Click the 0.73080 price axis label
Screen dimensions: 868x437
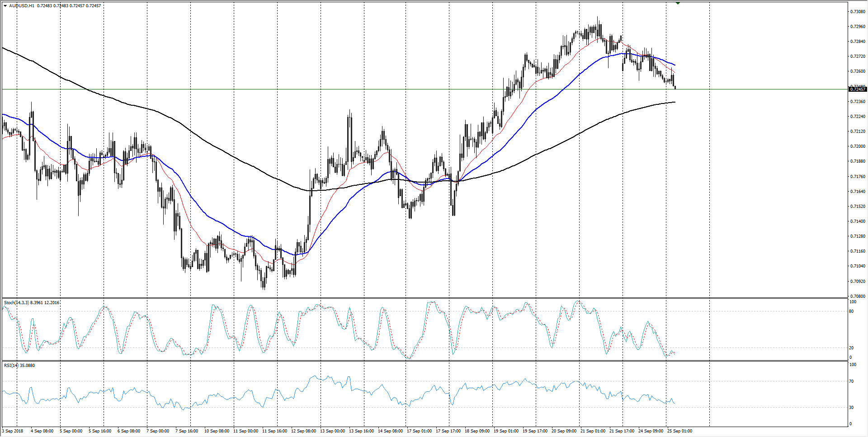coord(858,12)
